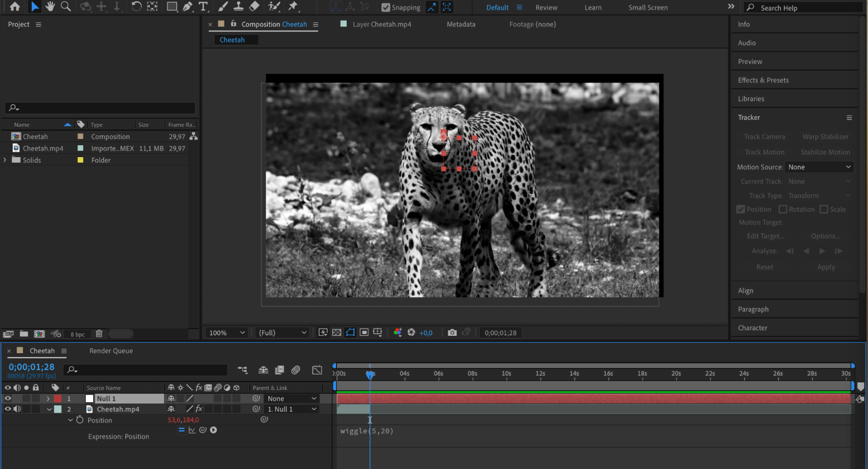Toggle the Snapping checkbox
Screen dimensions: 868x469
click(386, 7)
